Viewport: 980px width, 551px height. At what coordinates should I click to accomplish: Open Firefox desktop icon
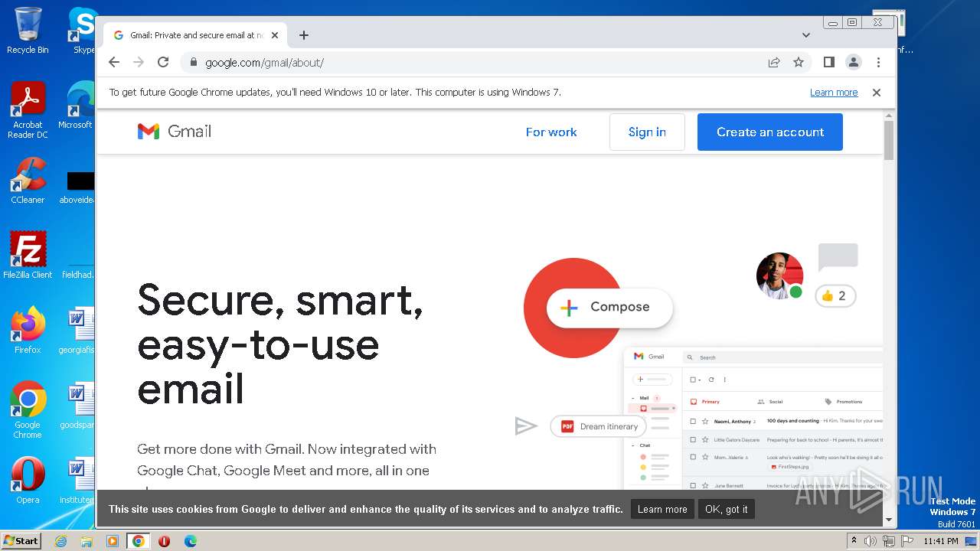(x=28, y=331)
